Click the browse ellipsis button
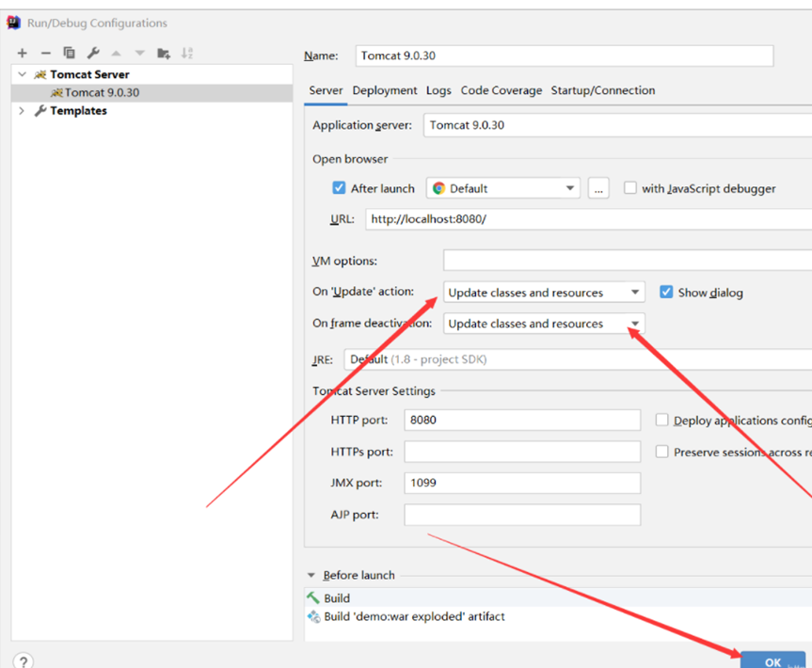The height and width of the screenshot is (668, 812). (x=598, y=188)
